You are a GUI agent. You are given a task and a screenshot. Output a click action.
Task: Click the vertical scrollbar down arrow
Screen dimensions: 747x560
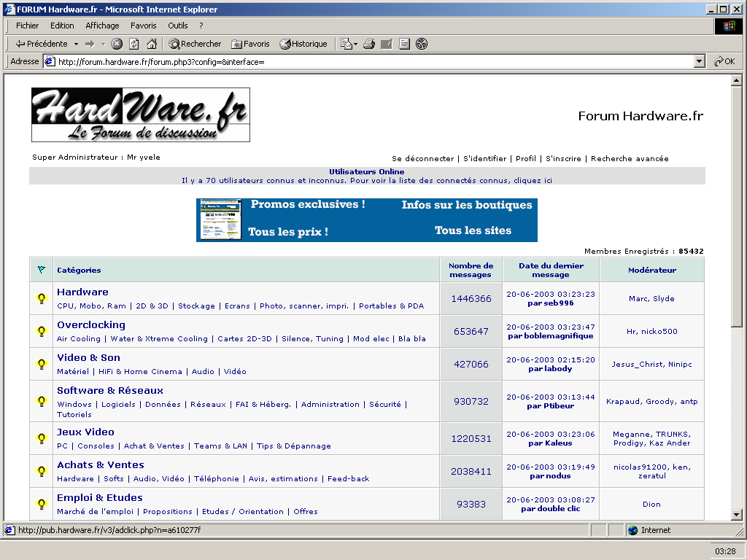[x=737, y=515]
